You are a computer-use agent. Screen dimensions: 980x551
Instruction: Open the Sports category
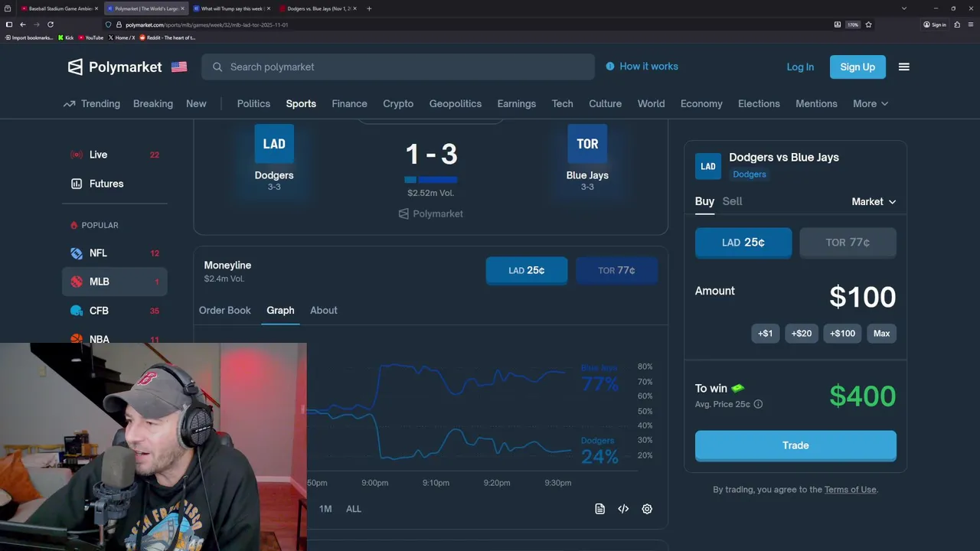[301, 103]
